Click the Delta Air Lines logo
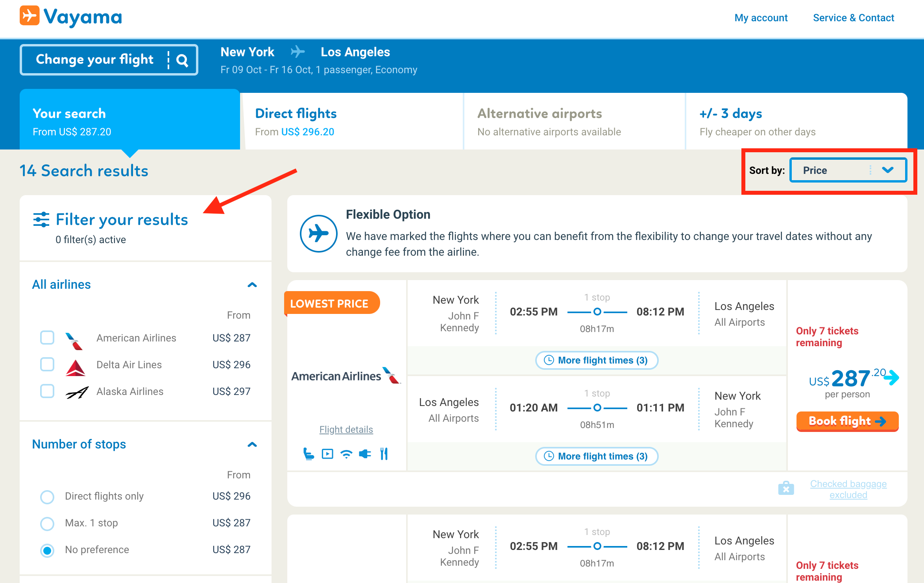 pyautogui.click(x=76, y=367)
